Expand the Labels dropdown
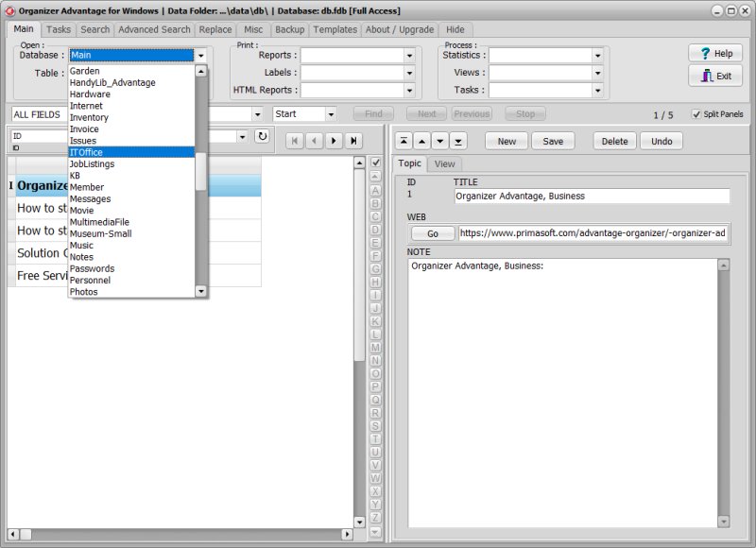The height and width of the screenshot is (548, 756). tap(409, 73)
